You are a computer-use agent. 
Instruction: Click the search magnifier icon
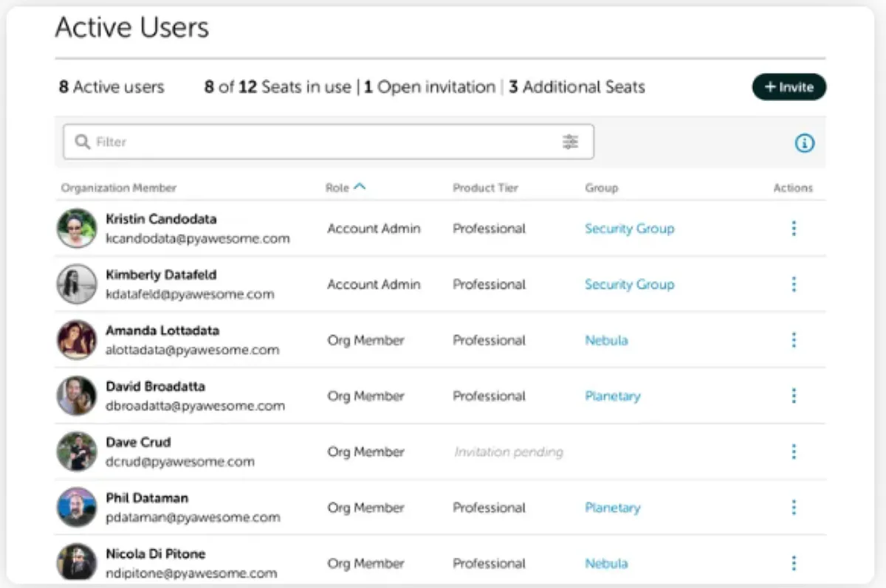tap(83, 142)
